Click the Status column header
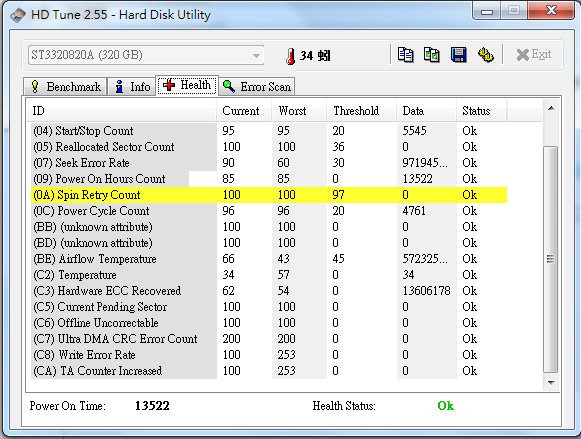Screen dimensions: 581x439 (482, 111)
